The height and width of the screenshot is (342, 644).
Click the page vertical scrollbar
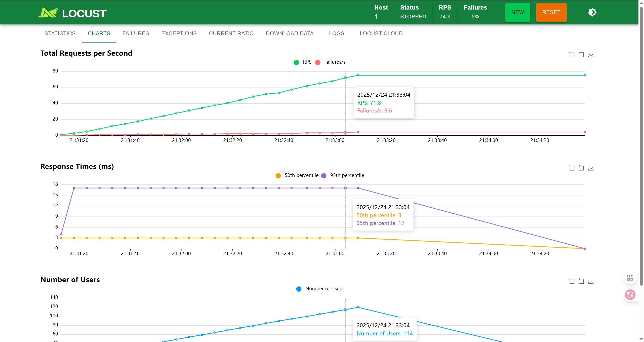click(x=641, y=151)
